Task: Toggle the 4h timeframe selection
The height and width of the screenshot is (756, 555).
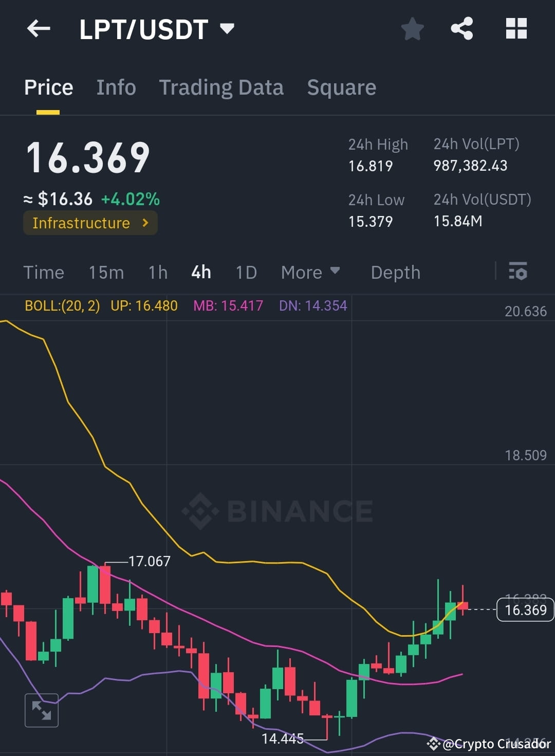Action: tap(200, 272)
